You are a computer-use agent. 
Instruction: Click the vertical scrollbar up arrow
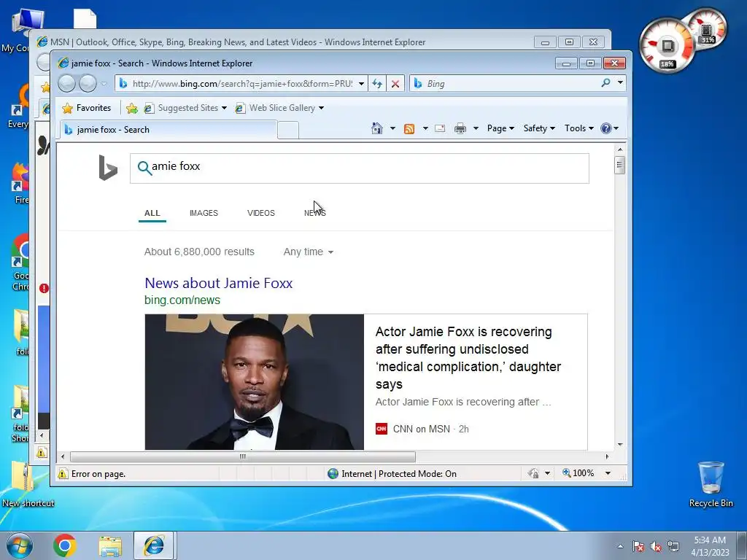(x=620, y=149)
